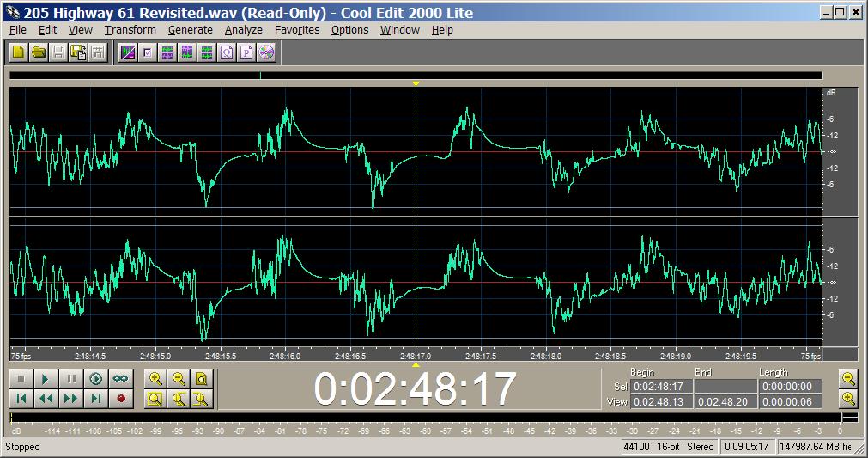Open the Options menu
Image resolution: width=868 pixels, height=458 pixels.
[349, 30]
